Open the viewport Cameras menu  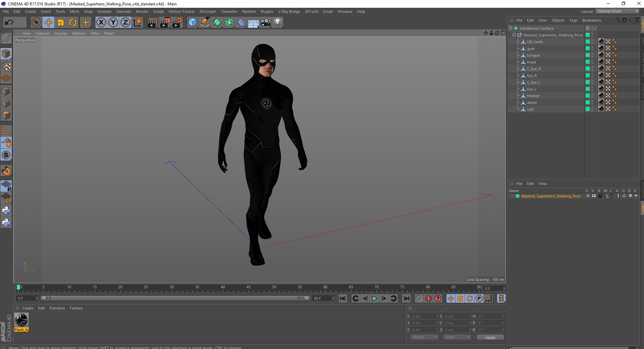click(42, 33)
